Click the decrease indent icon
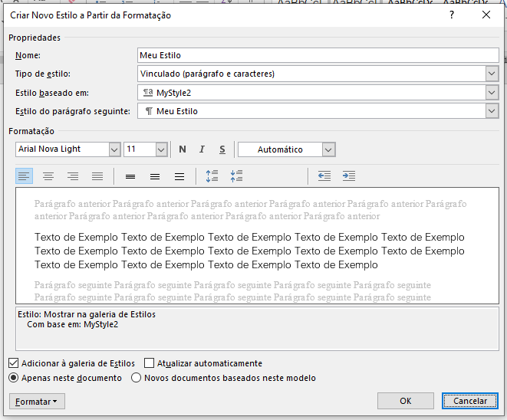The height and width of the screenshot is (420, 507). point(324,176)
